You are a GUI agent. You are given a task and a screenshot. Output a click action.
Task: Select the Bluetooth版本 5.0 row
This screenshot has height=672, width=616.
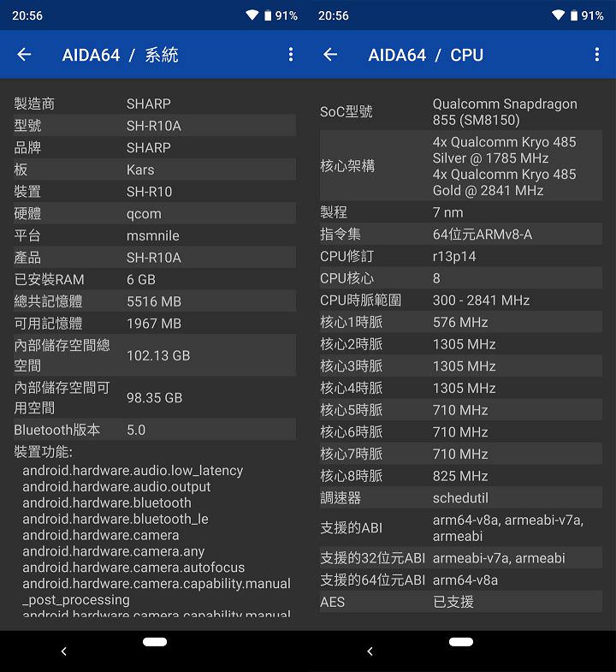pyautogui.click(x=155, y=430)
